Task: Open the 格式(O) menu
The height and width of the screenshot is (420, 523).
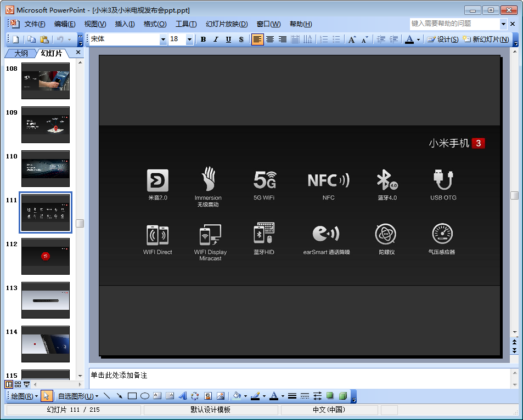Action: [x=155, y=24]
